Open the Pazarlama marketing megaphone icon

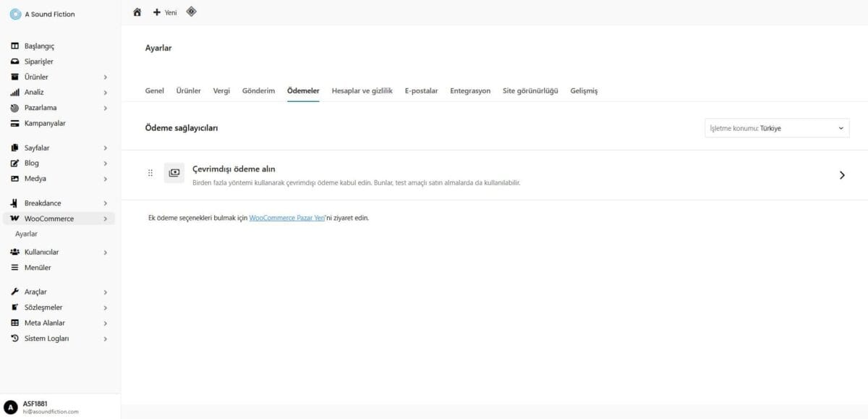(x=14, y=107)
